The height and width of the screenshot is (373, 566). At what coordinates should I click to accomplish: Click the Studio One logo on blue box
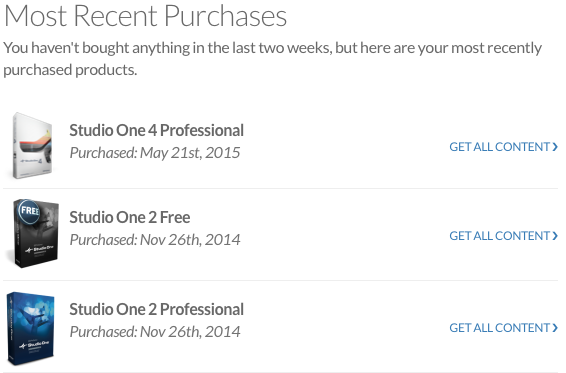click(34, 345)
